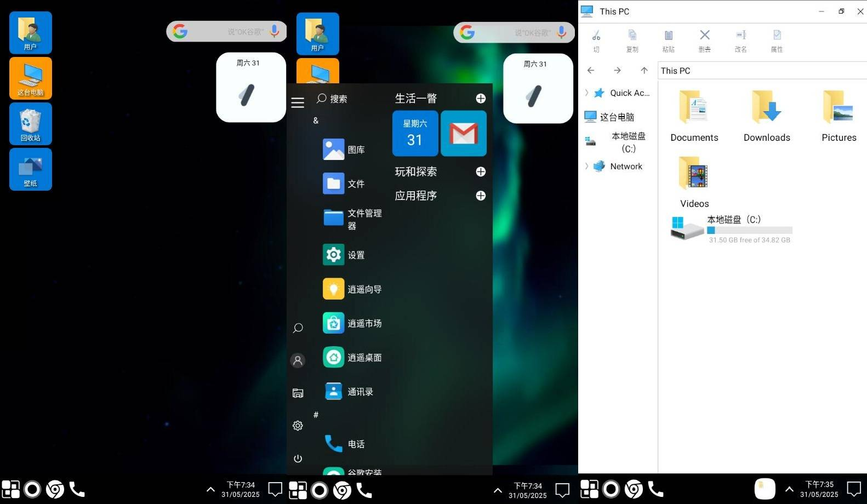This screenshot has width=867, height=504.
Task: Click the C: drive storage usage bar
Action: coord(749,231)
